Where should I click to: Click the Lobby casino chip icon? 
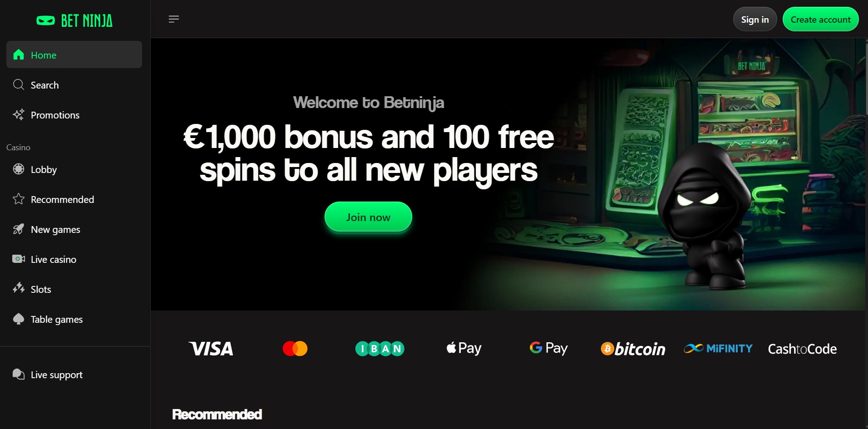[x=19, y=169]
